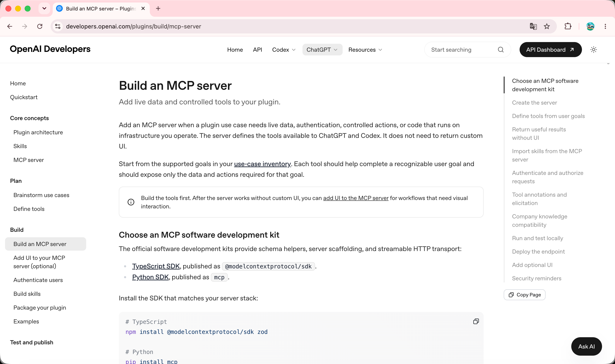Screen dimensions: 615x364
Task: Jump to Create the server section
Action: (535, 103)
